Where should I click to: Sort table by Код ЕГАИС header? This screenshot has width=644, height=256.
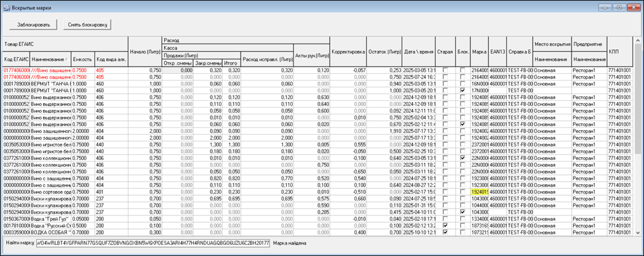(18, 59)
